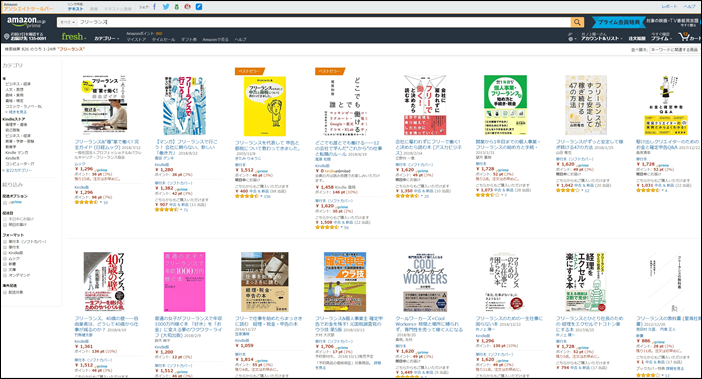Check the オンデマンド format checkbox

[5, 275]
